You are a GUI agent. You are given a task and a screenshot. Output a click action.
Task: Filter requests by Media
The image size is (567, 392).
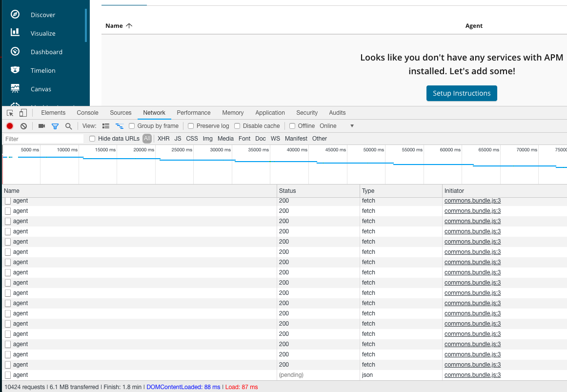[x=225, y=139]
